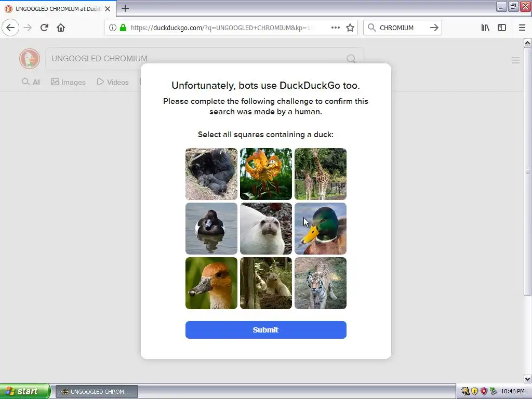
Task: Select the UNGOOGLED CHROMIUM browser tab
Action: click(x=58, y=9)
